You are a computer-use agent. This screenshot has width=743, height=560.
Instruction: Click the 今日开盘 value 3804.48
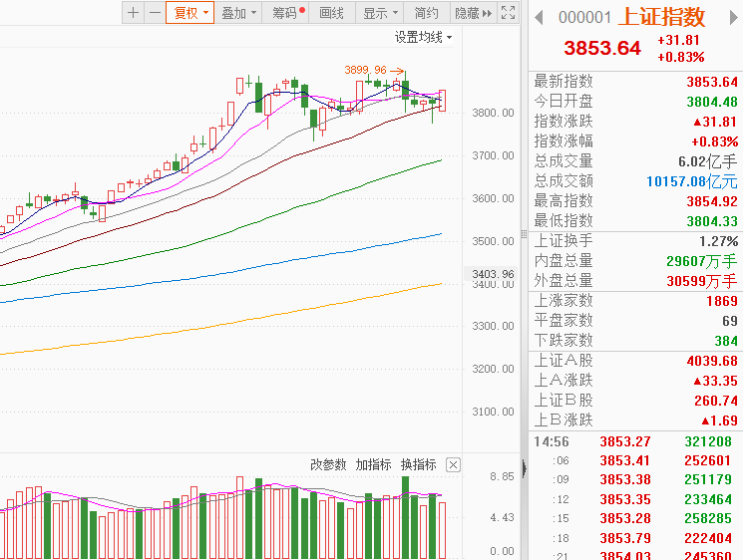tap(712, 102)
